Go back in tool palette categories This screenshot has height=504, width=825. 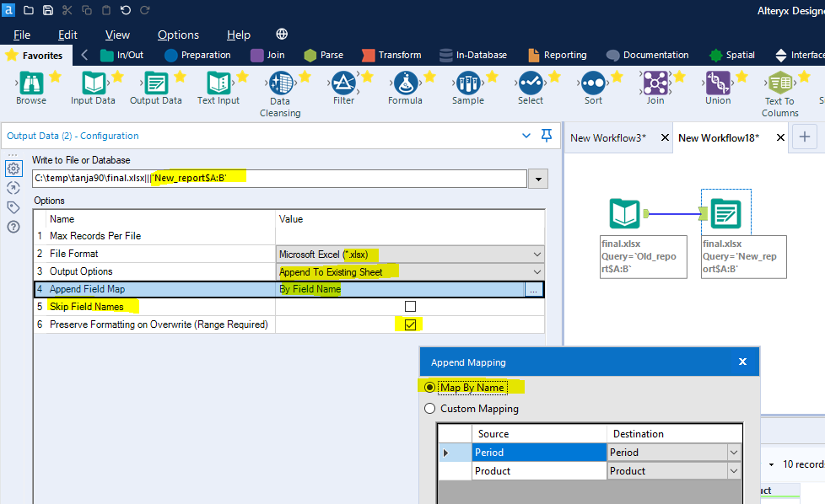[x=84, y=55]
